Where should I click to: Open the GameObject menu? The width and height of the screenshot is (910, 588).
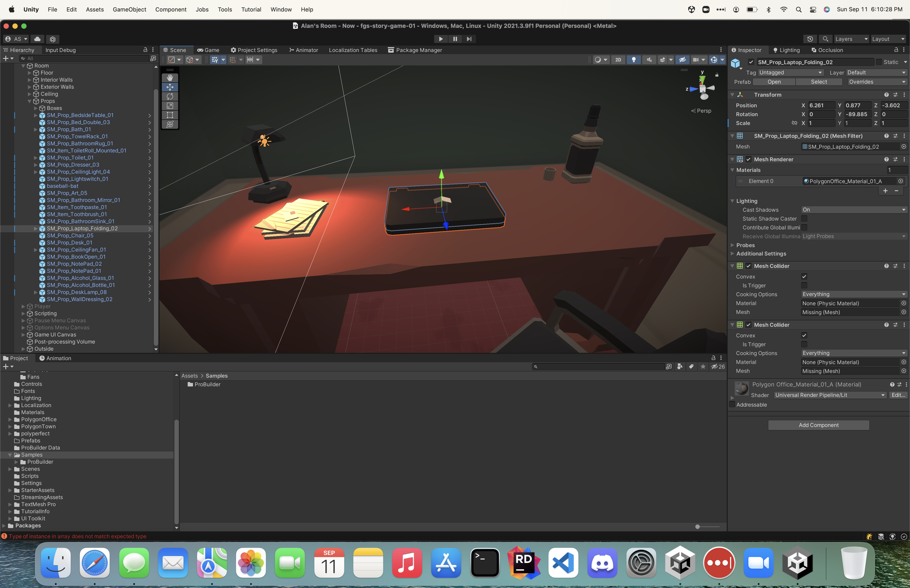(x=129, y=10)
